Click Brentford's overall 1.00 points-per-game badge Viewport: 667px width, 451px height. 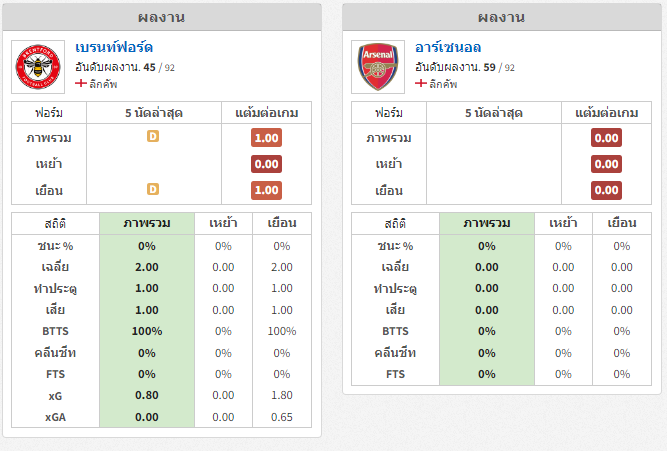pyautogui.click(x=266, y=138)
